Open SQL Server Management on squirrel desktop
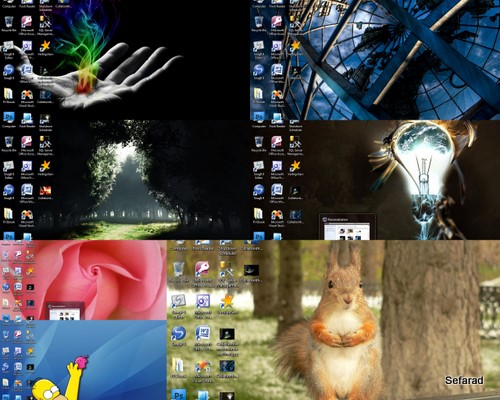The height and width of the screenshot is (400, 500). (227, 269)
